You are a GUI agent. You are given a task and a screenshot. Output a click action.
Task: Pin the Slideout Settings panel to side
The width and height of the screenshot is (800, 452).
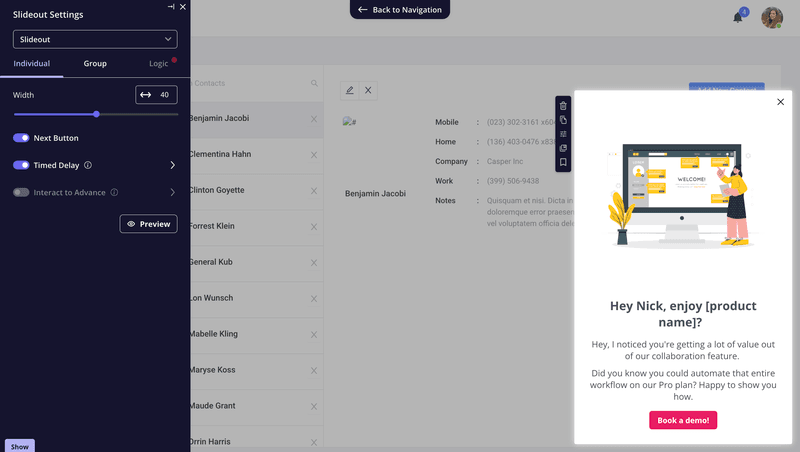click(171, 7)
